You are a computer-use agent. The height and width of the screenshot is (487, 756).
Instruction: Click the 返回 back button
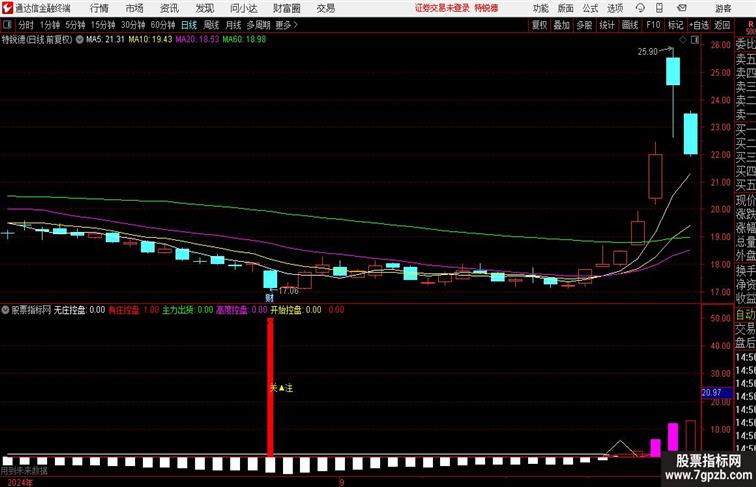click(722, 25)
